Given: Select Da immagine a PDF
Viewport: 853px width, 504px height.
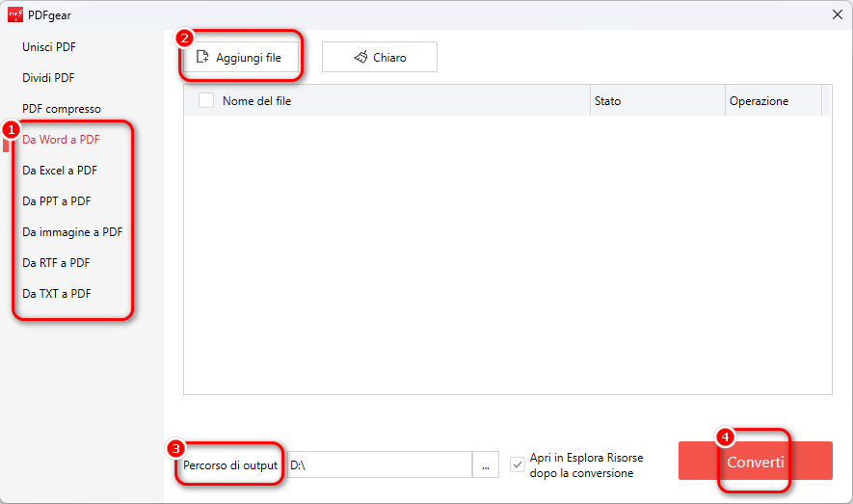Looking at the screenshot, I should point(72,232).
